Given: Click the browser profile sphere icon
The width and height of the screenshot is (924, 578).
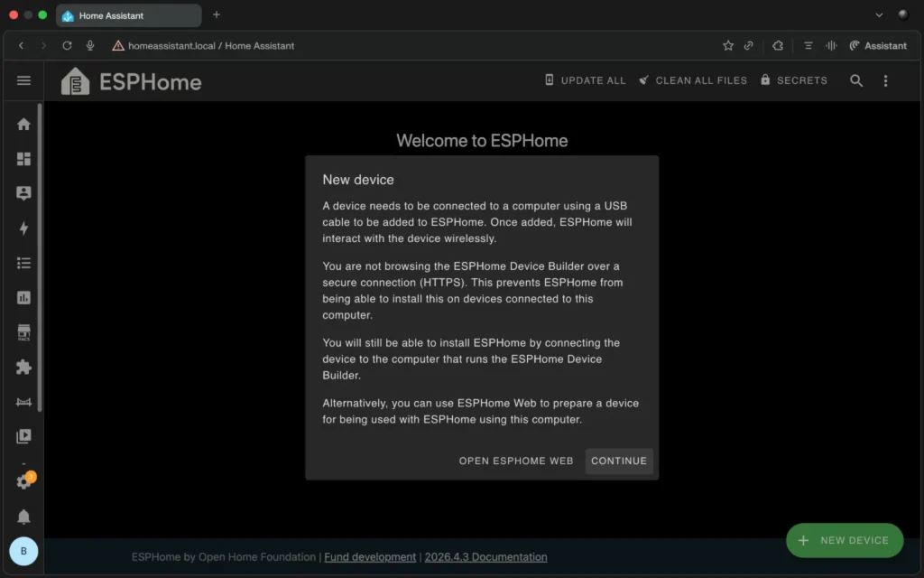Looking at the screenshot, I should [x=902, y=14].
